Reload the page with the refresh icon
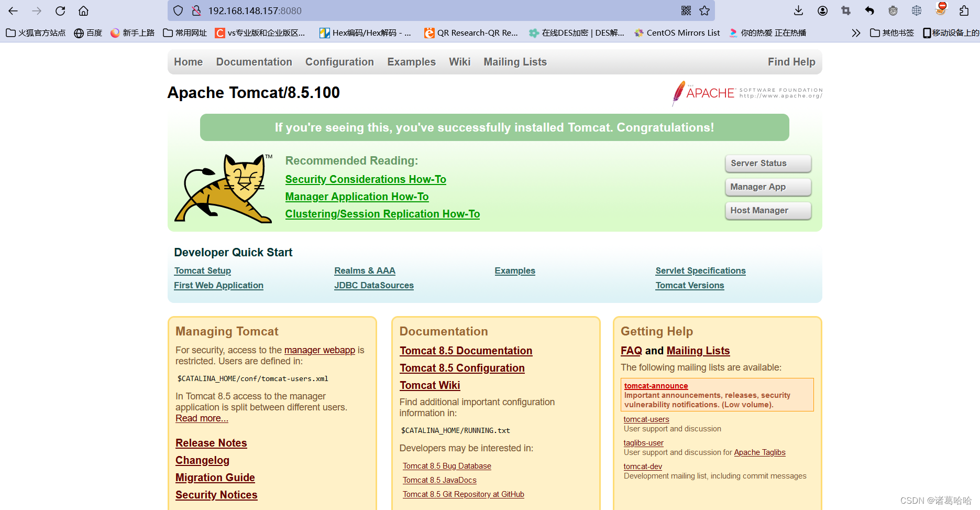Image resolution: width=980 pixels, height=510 pixels. click(60, 10)
